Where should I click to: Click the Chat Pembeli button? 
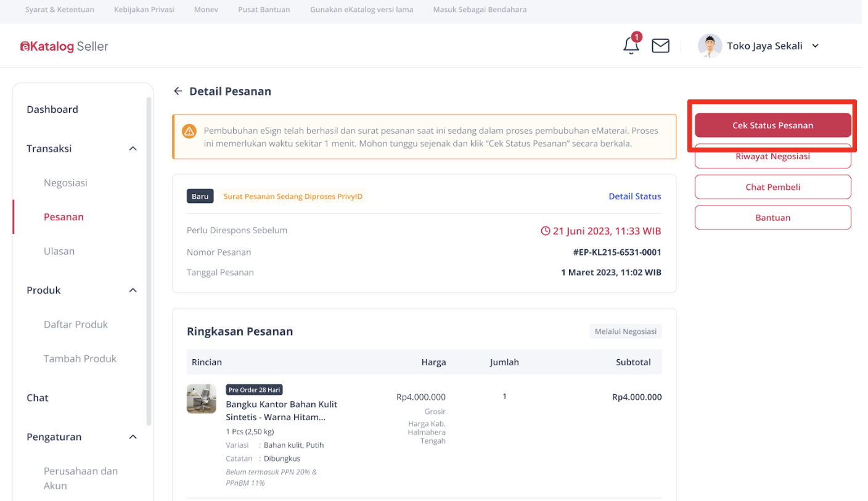pos(772,187)
